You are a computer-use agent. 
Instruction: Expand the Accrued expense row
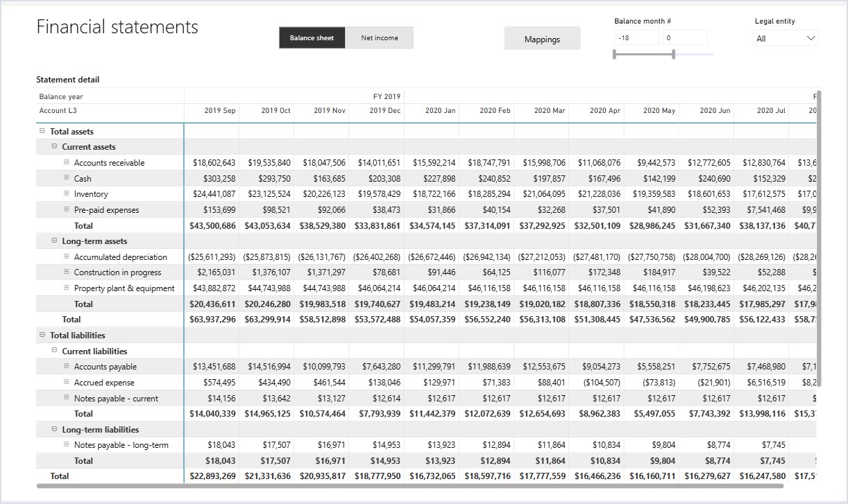coord(67,382)
